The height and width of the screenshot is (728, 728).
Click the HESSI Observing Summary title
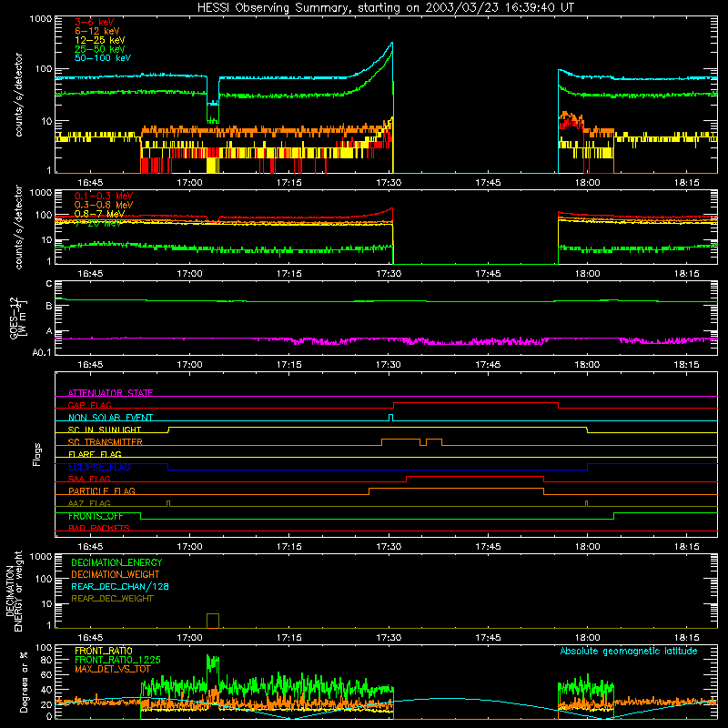[x=386, y=8]
